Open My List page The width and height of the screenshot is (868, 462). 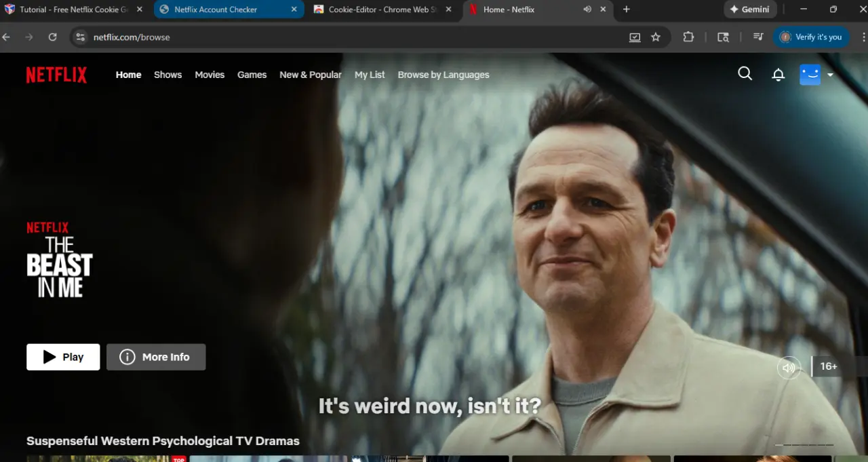(370, 75)
